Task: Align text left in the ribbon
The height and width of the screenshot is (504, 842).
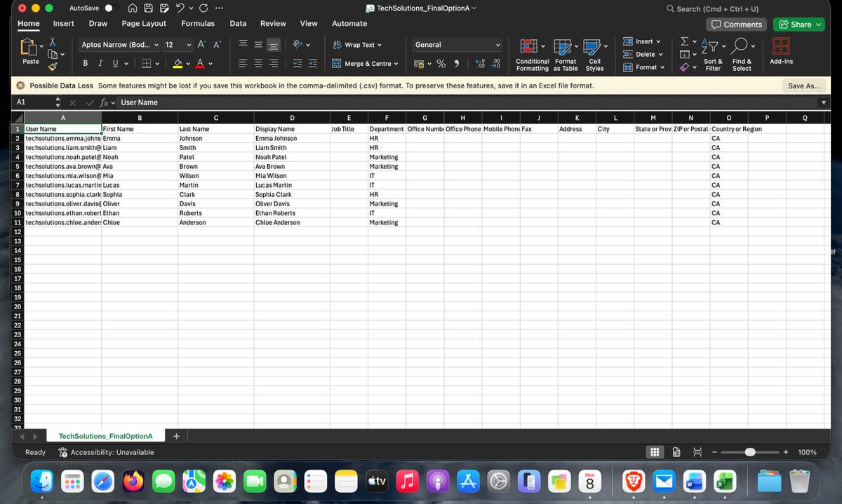Action: [x=243, y=63]
